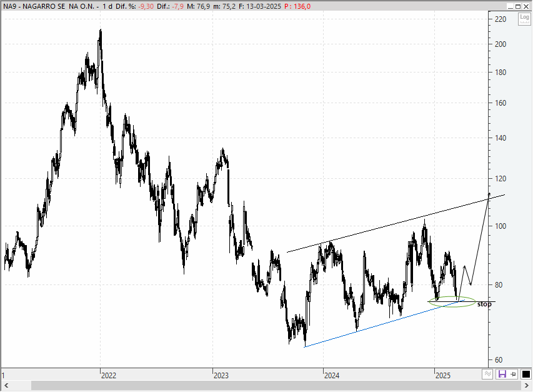This screenshot has width=533, height=392.
Task: Click the 160 price axis label
Action: (x=501, y=103)
